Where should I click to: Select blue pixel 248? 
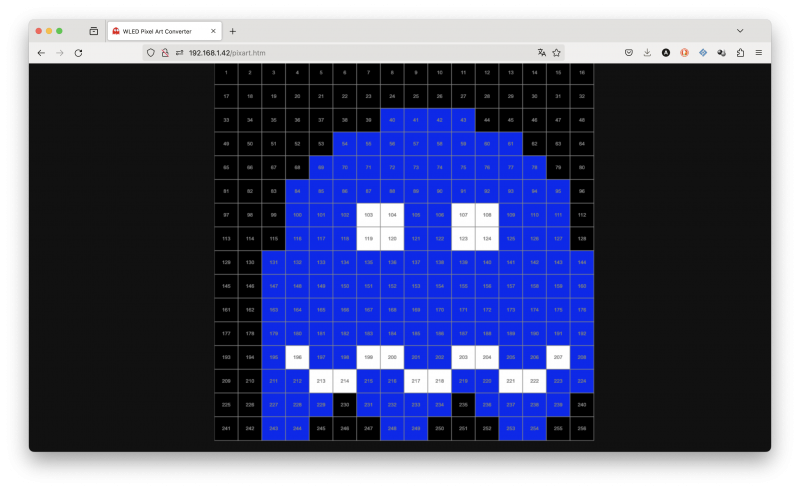coord(392,428)
